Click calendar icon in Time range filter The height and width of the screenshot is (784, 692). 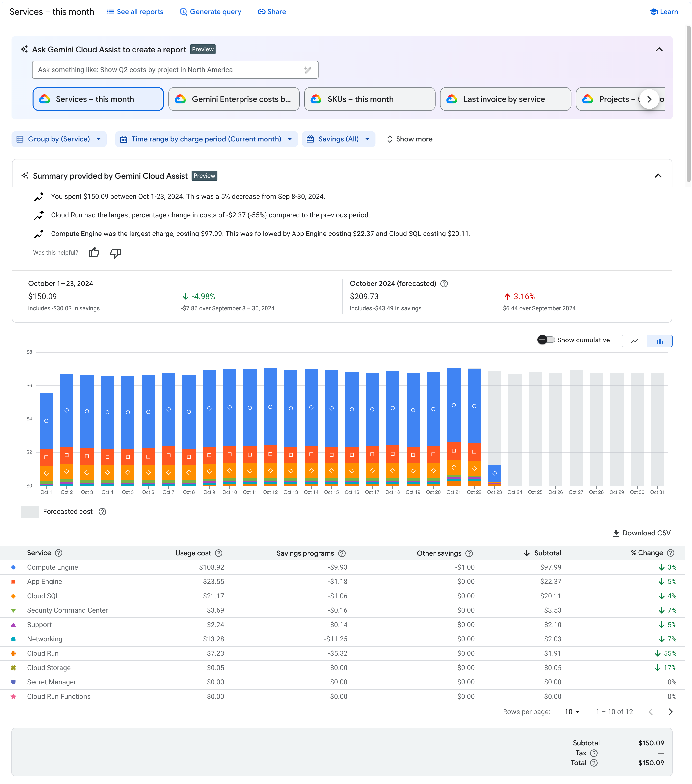tap(124, 139)
